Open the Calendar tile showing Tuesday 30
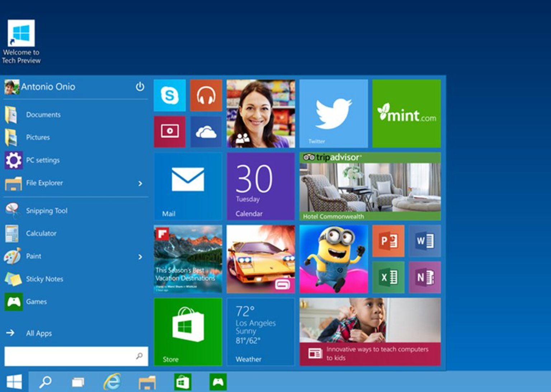 tap(261, 186)
